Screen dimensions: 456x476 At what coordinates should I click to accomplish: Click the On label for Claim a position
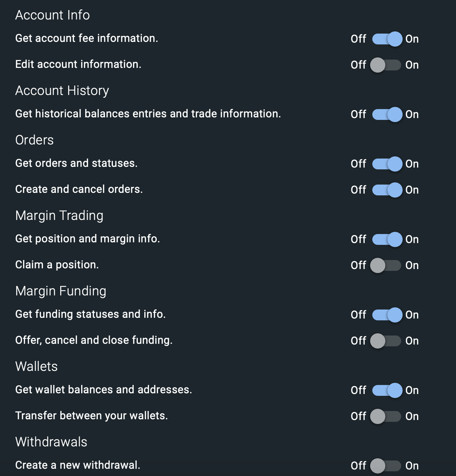[x=412, y=265]
